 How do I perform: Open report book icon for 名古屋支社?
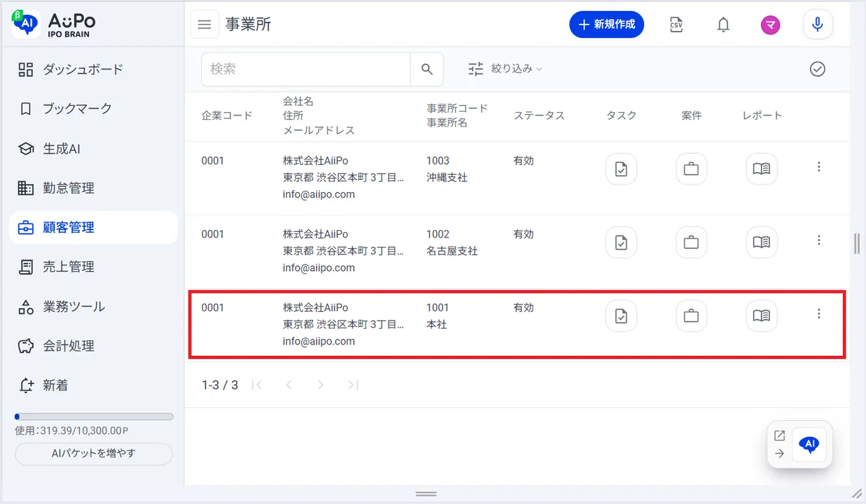762,242
